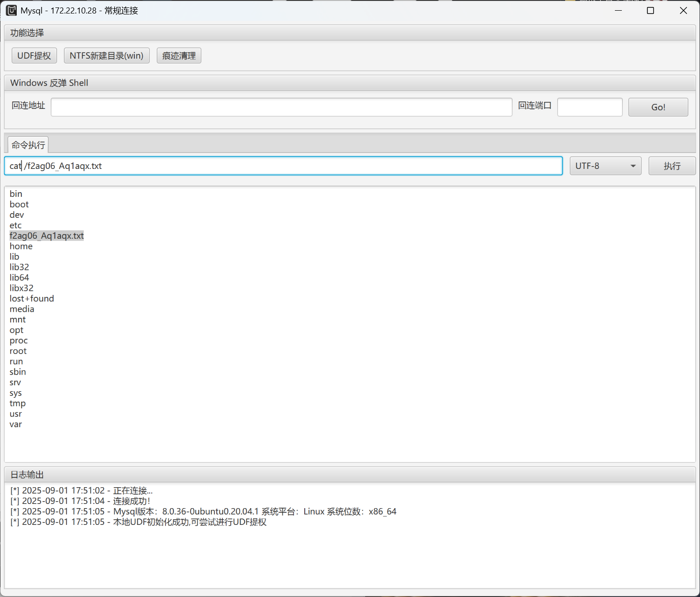The height and width of the screenshot is (597, 700).
Task: Focus the 回连地址 input field
Action: tap(281, 107)
